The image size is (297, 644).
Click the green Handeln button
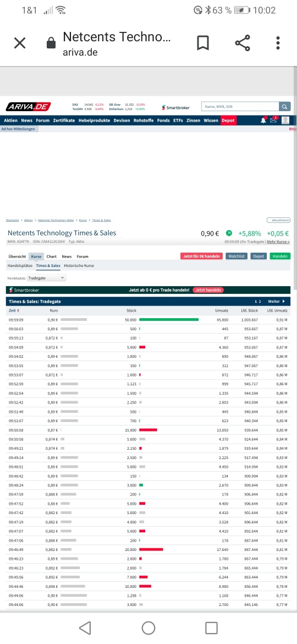[x=280, y=256]
